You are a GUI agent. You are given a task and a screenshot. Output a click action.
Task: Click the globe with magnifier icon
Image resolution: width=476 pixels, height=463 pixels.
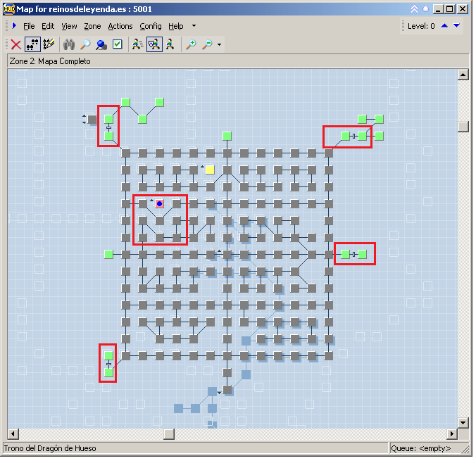pos(101,44)
